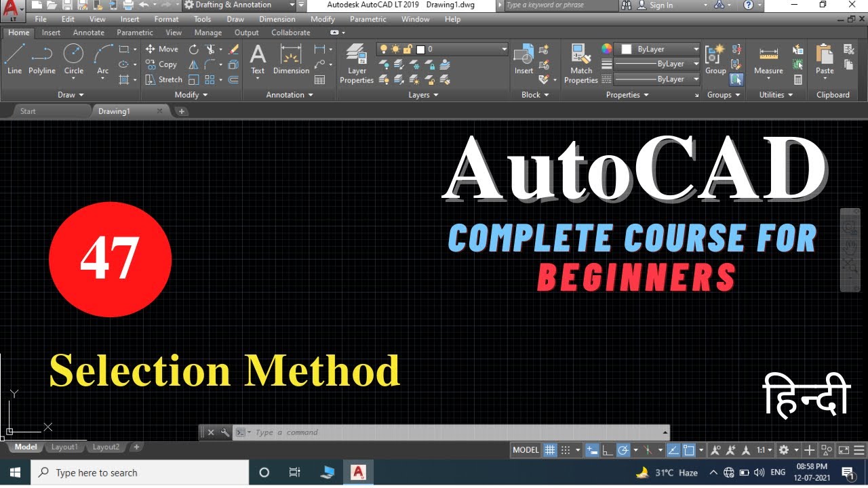
Task: Toggle ortho mode in status bar
Action: (608, 450)
